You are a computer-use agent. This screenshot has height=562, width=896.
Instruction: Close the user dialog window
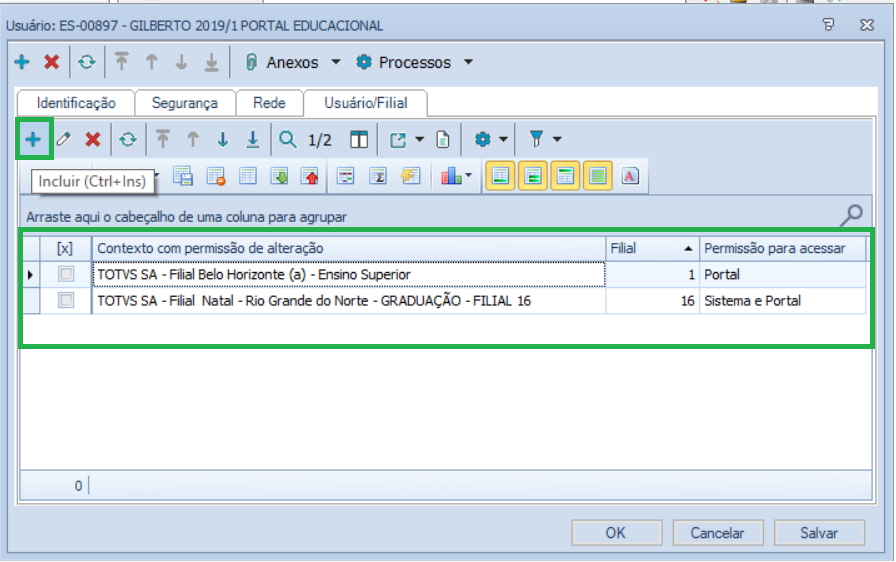point(867,25)
